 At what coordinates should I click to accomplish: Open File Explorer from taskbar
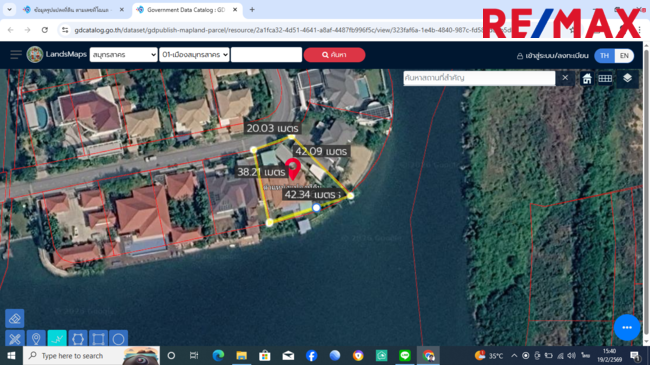pyautogui.click(x=241, y=355)
